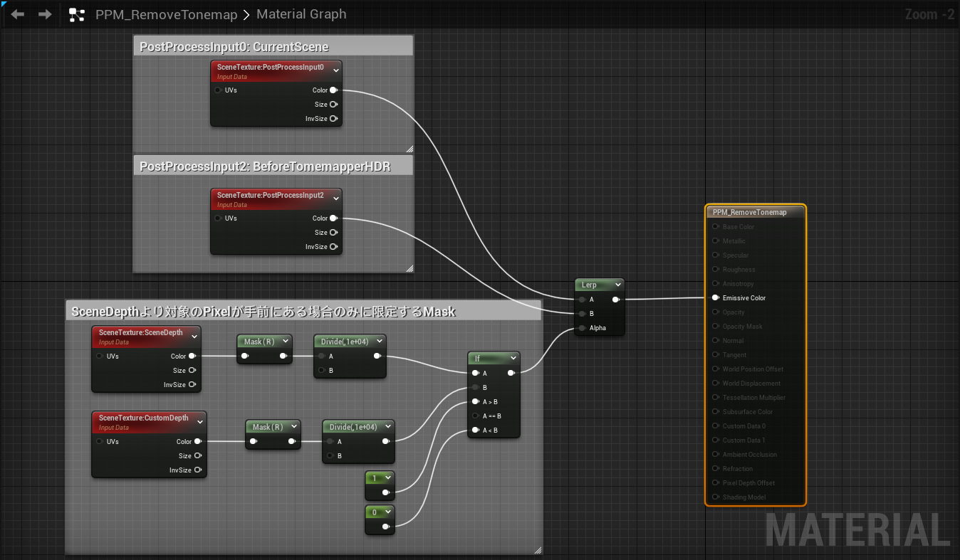Click Opacity Mask pin on material node
The height and width of the screenshot is (560, 960).
point(716,327)
